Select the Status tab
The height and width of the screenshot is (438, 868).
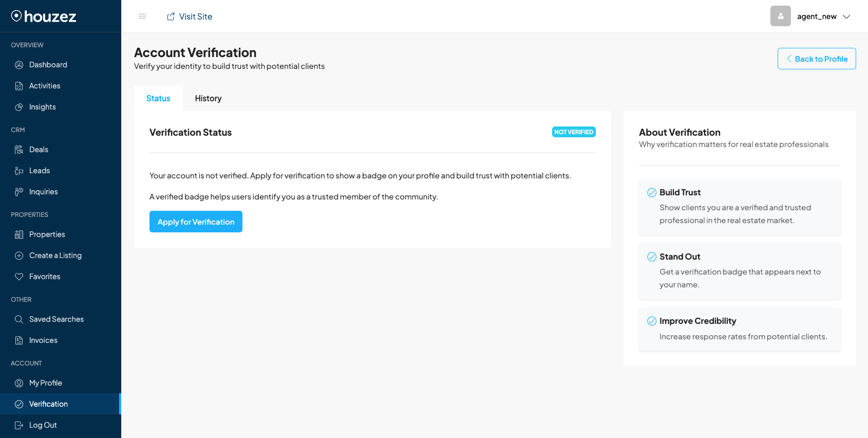pyautogui.click(x=158, y=98)
